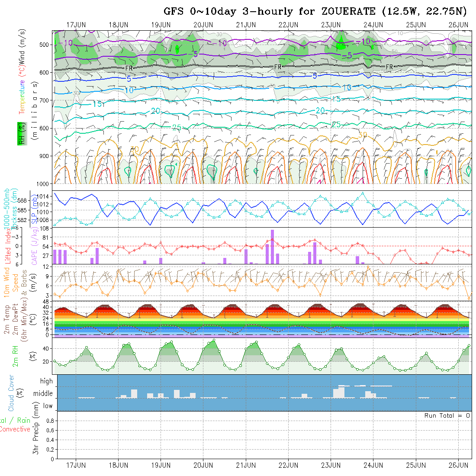Screen dimensions: 476x476
Task: Click the tallest purple CAPE bar
Action: 272,247
